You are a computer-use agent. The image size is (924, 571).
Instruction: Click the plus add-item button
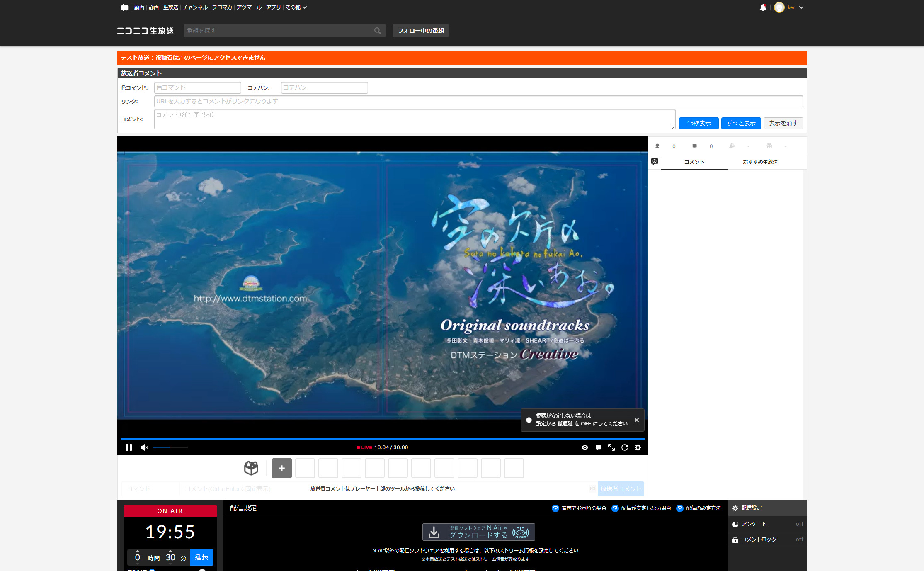coord(282,468)
